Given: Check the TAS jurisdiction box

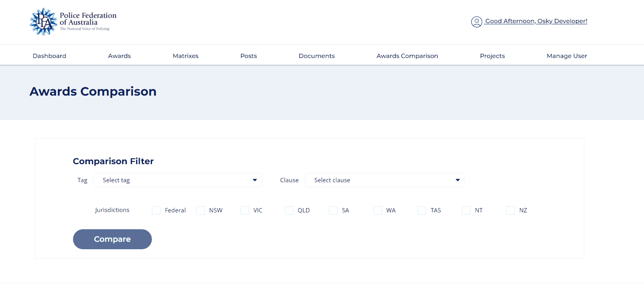Looking at the screenshot, I should click(x=422, y=210).
